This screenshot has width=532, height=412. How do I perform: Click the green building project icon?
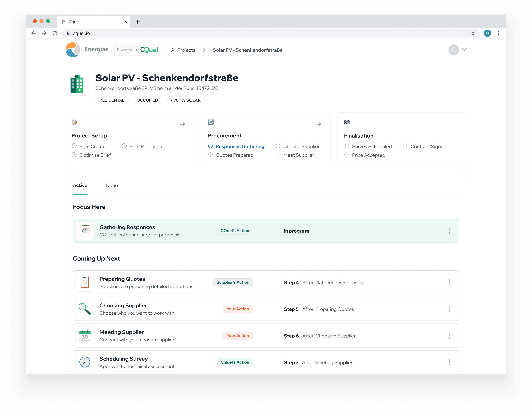(x=77, y=84)
